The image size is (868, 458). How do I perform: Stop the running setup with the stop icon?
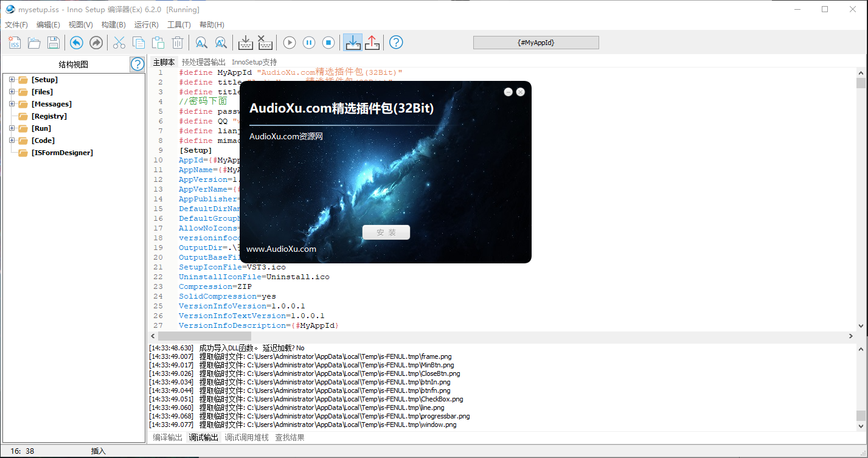click(x=328, y=43)
